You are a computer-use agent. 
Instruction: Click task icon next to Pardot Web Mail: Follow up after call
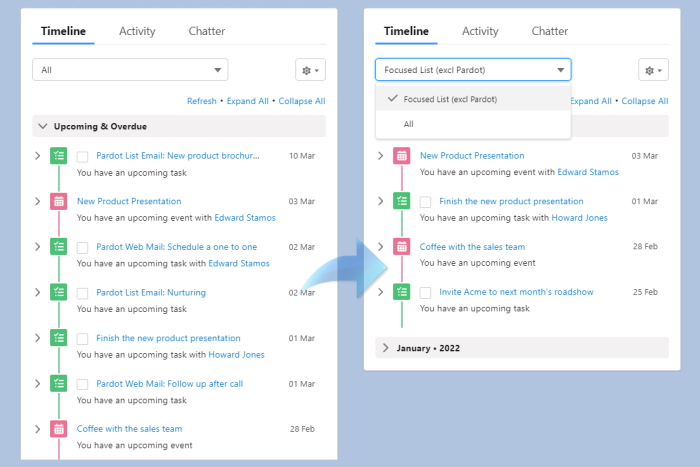(59, 383)
